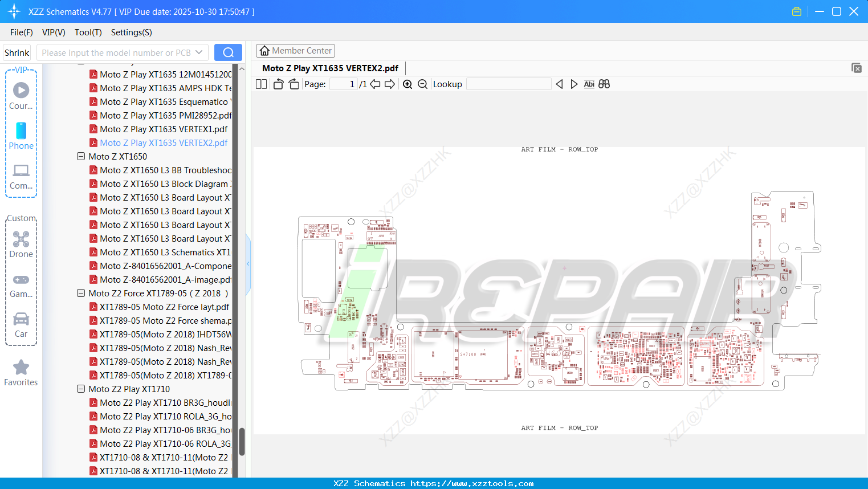Click the Member Center button
The image size is (868, 489).
coord(295,51)
